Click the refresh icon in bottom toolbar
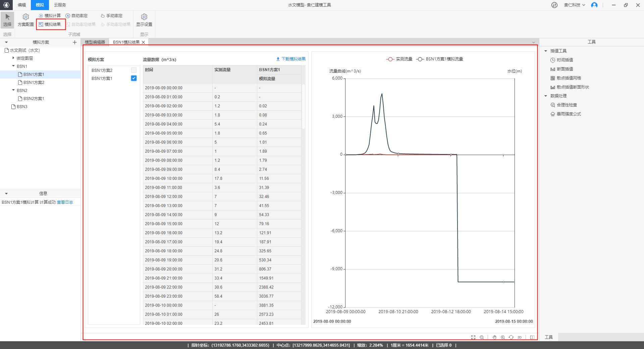 [511, 337]
